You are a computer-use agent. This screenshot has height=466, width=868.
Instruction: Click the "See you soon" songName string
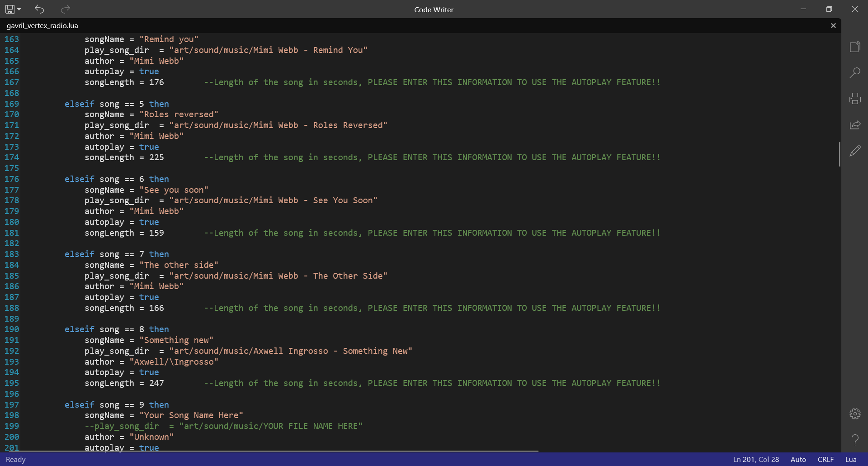pos(174,190)
